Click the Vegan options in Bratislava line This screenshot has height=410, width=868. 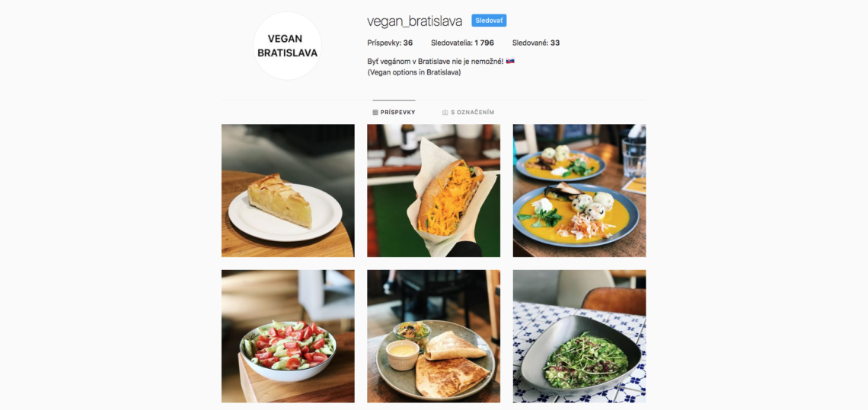pyautogui.click(x=414, y=72)
